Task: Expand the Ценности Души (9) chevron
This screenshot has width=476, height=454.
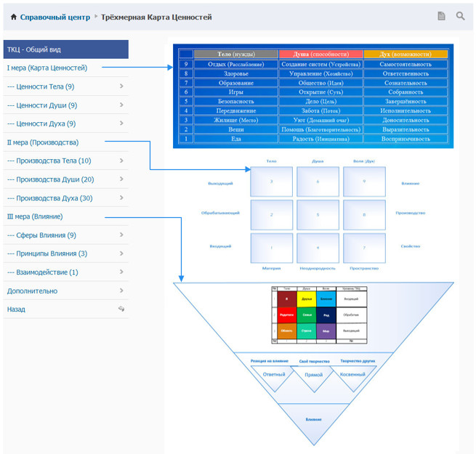Action: click(121, 105)
